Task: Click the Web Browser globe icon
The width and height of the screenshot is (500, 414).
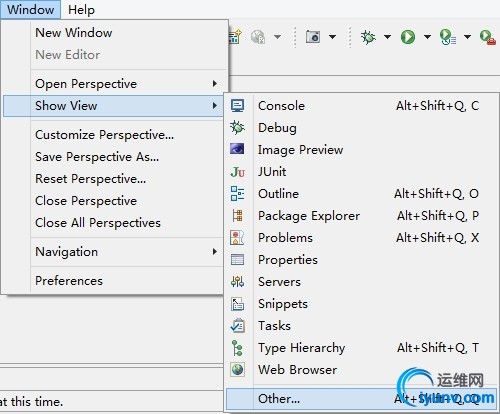Action: [237, 370]
